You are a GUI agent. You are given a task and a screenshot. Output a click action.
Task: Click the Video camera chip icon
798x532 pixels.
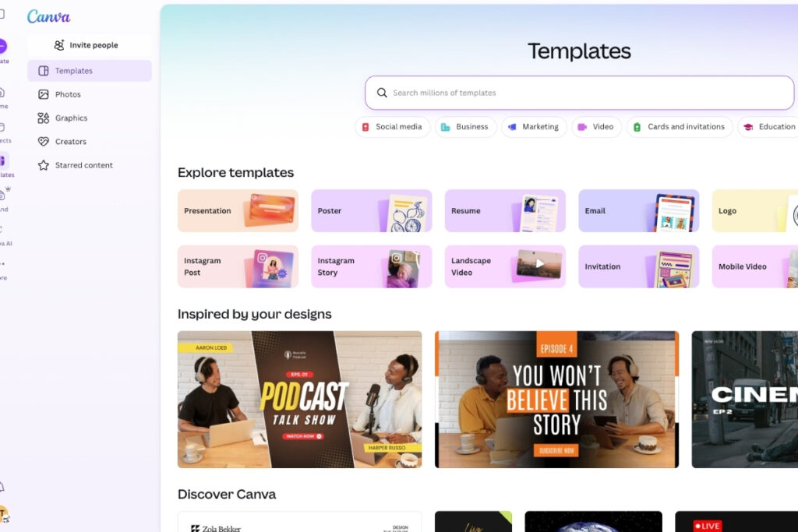pos(582,127)
